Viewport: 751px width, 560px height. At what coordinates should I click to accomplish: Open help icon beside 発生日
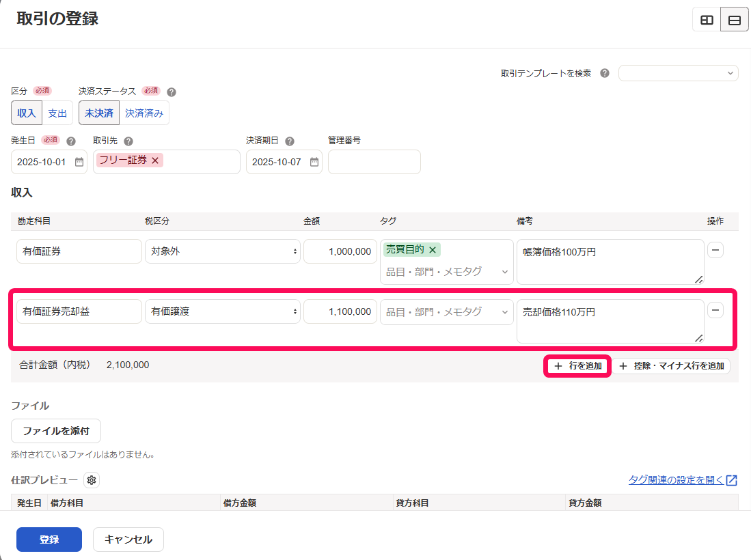(x=71, y=141)
